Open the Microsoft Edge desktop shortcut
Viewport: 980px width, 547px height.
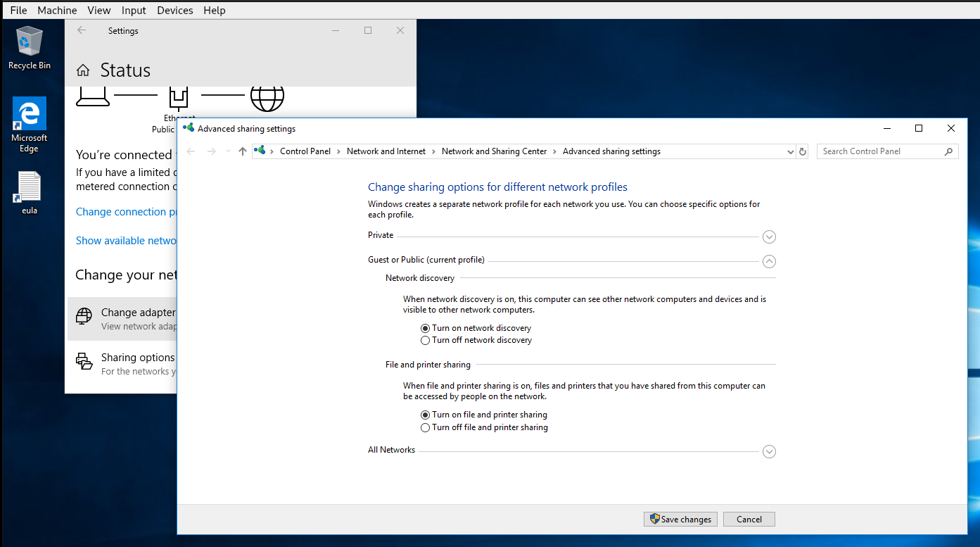click(x=29, y=115)
